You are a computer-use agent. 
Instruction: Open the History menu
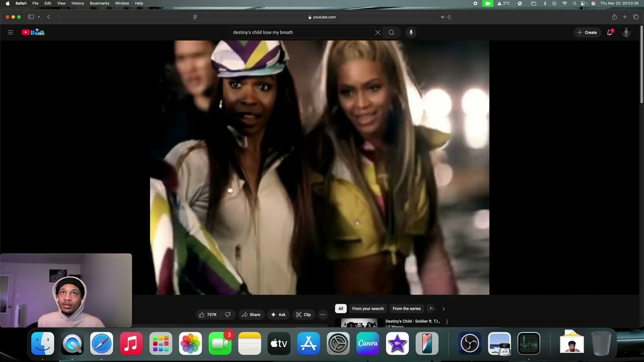[77, 4]
